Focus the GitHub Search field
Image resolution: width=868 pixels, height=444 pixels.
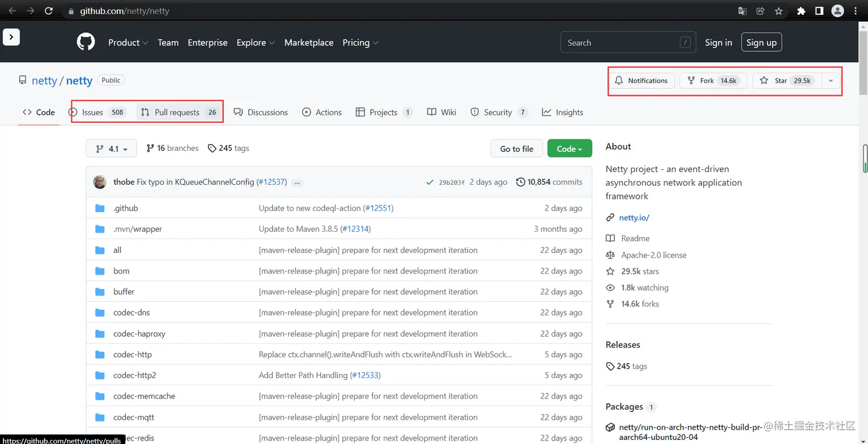(628, 42)
